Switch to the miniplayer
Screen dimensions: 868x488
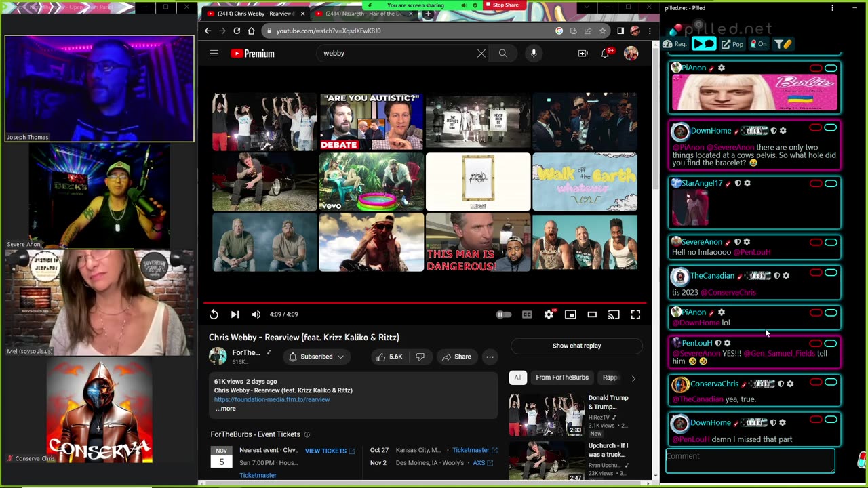click(x=570, y=314)
